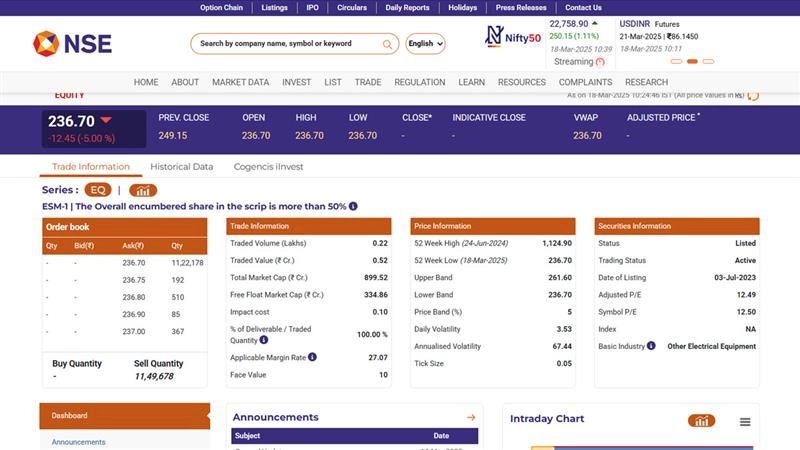Image resolution: width=800 pixels, height=450 pixels.
Task: Open the chart icon next to Series EQ
Action: pos(143,190)
